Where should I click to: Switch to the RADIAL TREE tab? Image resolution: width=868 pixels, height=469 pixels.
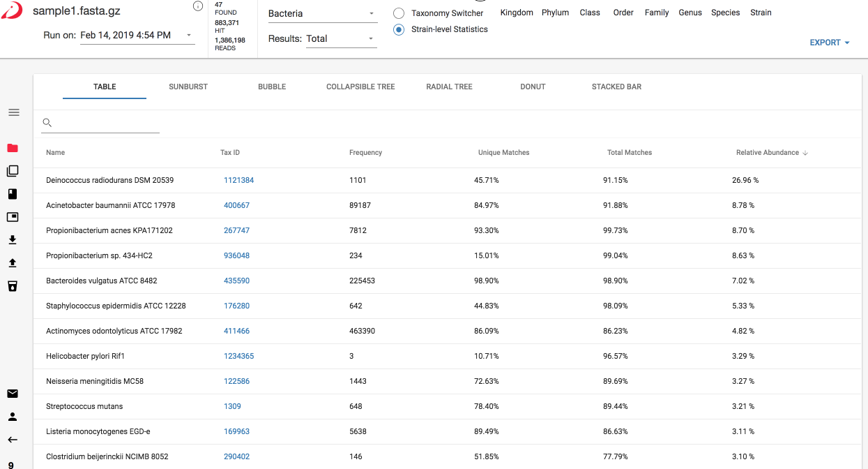(x=449, y=87)
